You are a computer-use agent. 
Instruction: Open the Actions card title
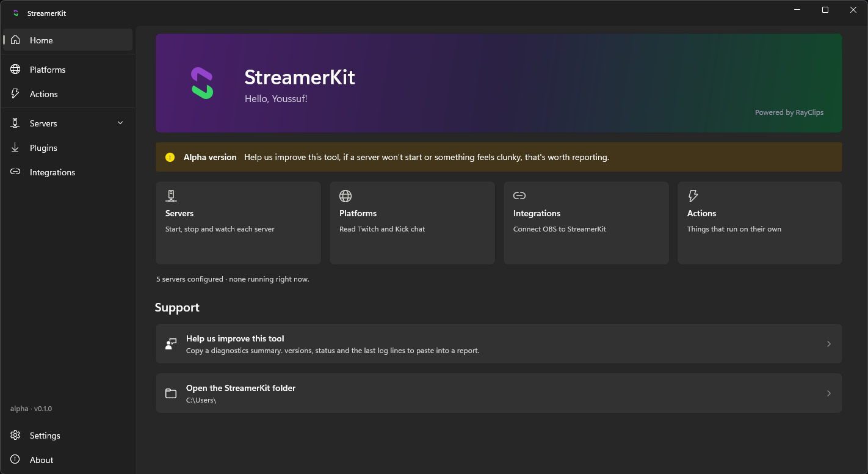pos(701,213)
